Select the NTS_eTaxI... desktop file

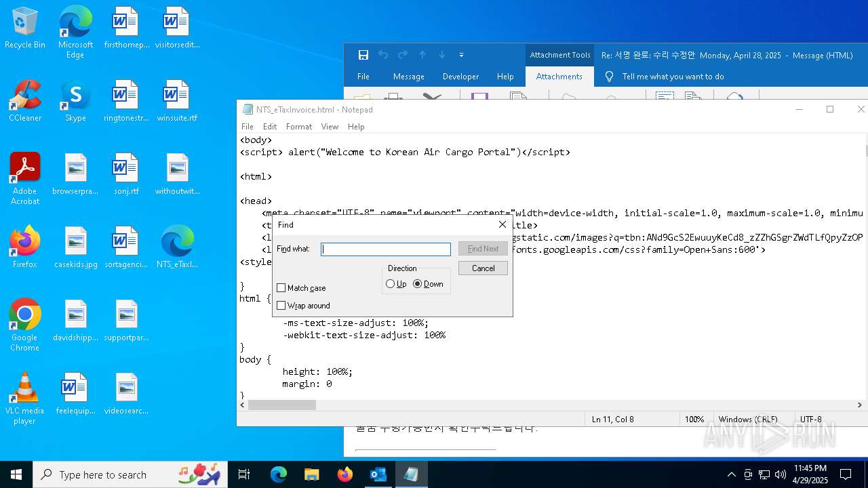point(177,247)
